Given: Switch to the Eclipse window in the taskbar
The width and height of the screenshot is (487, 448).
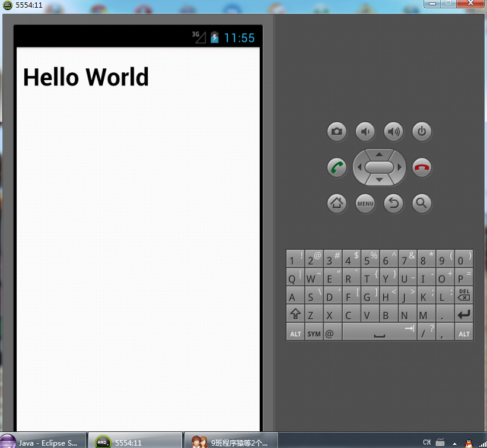Looking at the screenshot, I should pyautogui.click(x=42, y=441).
